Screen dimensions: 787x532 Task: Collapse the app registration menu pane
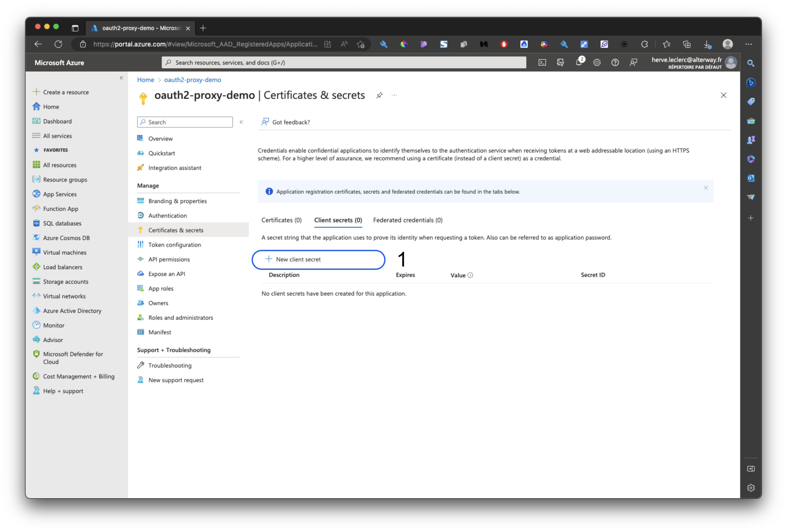pos(242,122)
